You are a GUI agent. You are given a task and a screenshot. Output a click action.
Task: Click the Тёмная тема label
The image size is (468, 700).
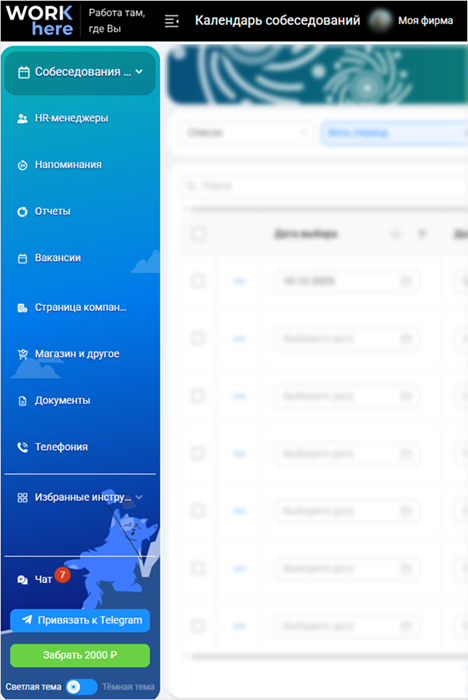[x=128, y=687]
